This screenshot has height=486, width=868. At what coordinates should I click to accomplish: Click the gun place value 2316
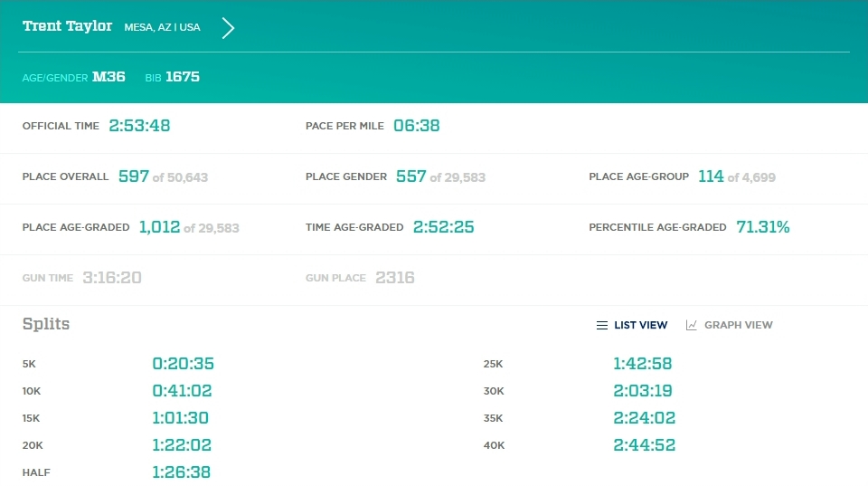tap(395, 278)
